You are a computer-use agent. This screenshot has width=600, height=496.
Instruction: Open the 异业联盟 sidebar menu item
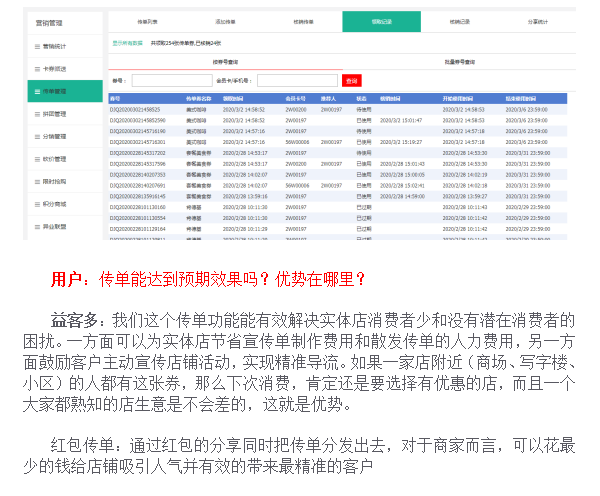(54, 227)
